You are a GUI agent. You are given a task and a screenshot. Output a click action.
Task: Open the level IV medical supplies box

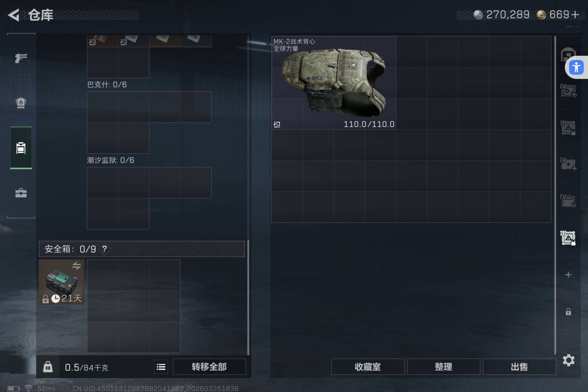click(568, 164)
